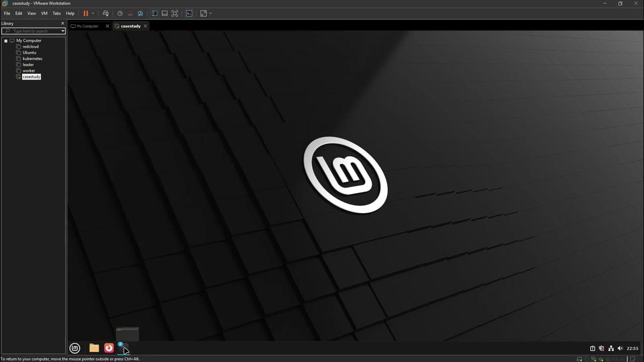Select the Ubuntu virtual machine

29,53
